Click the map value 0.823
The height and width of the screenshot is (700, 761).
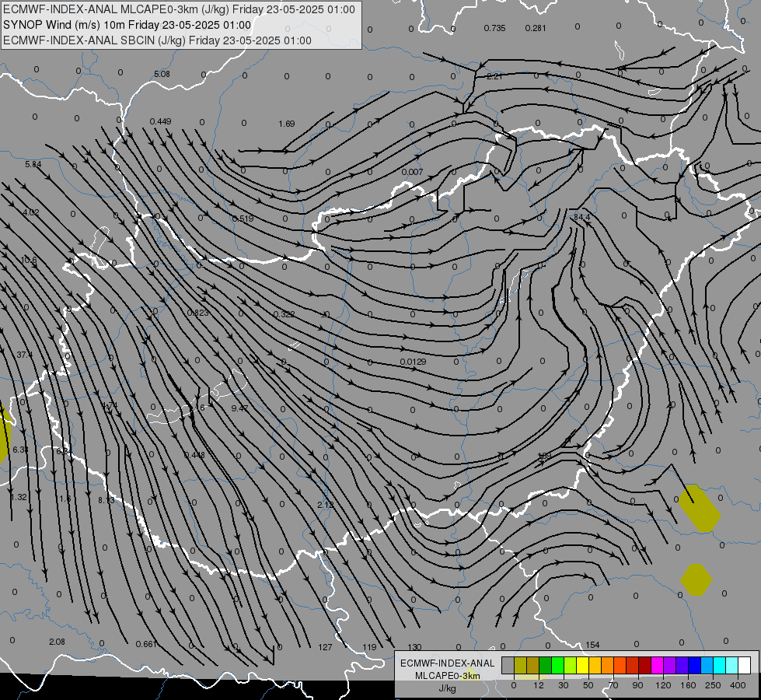197,313
